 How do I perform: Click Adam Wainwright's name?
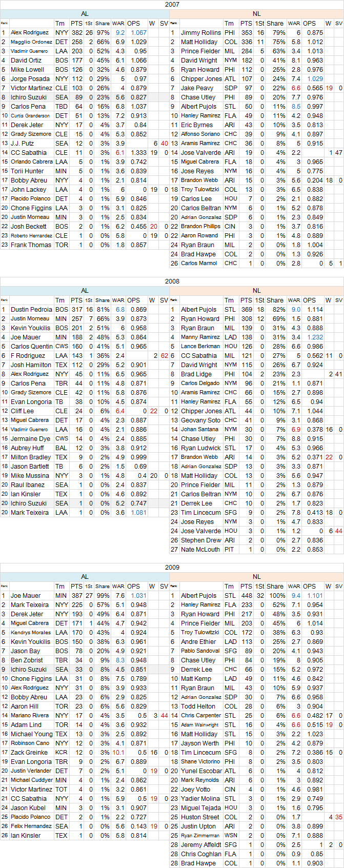click(x=199, y=725)
